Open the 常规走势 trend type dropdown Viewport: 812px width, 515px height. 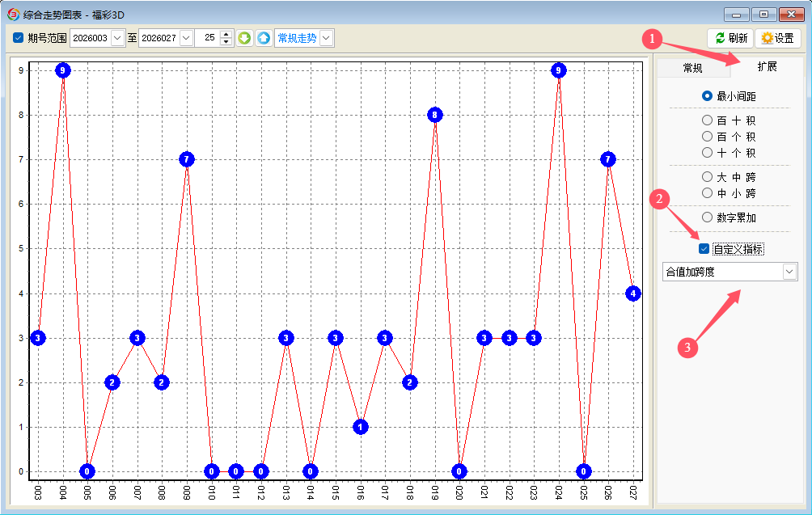[x=326, y=38]
